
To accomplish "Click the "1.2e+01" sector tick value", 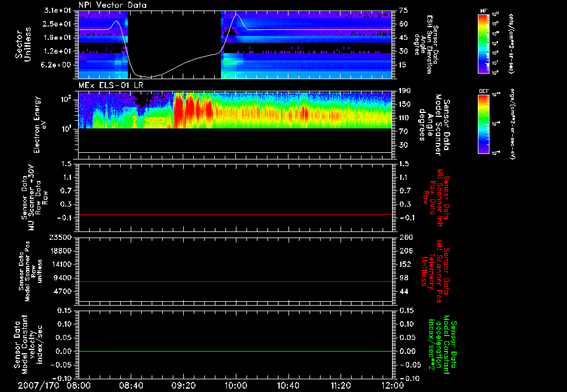I will point(57,51).
